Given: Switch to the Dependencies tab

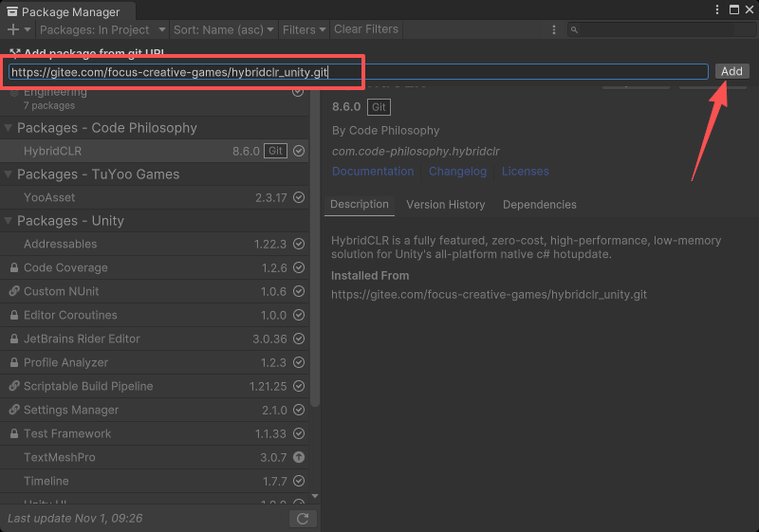Looking at the screenshot, I should [539, 205].
